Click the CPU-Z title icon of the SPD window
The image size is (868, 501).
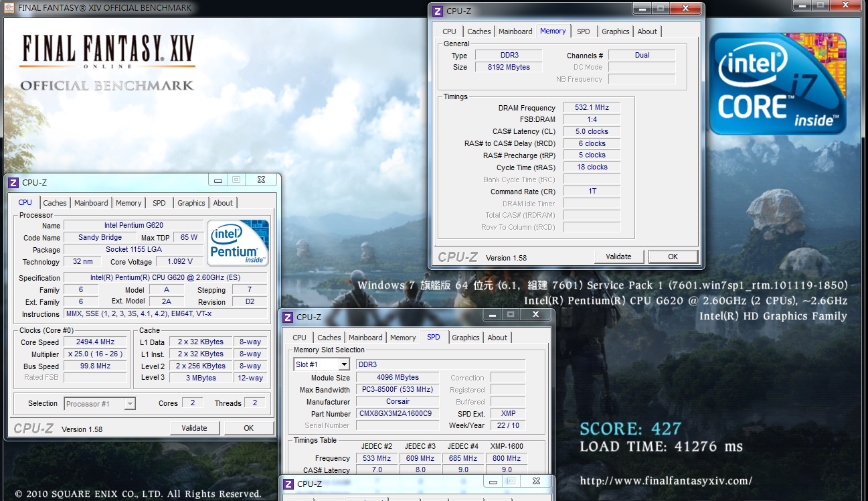288,317
